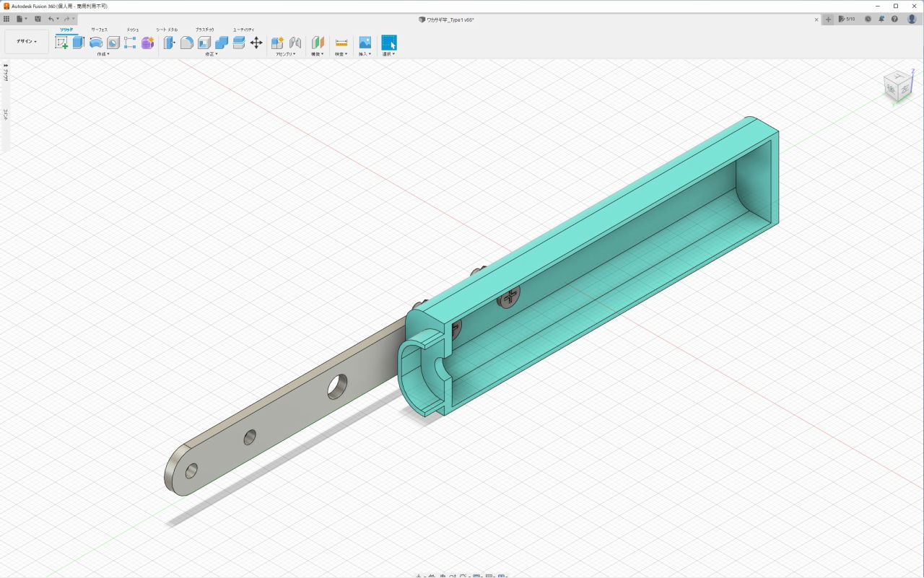Select the Hole tool
This screenshot has height=578, width=924.
coord(113,43)
